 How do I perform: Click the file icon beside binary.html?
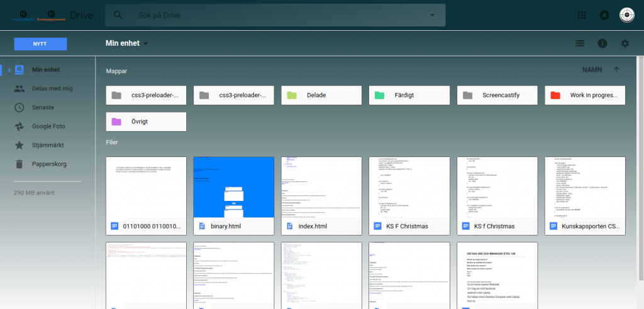point(202,226)
